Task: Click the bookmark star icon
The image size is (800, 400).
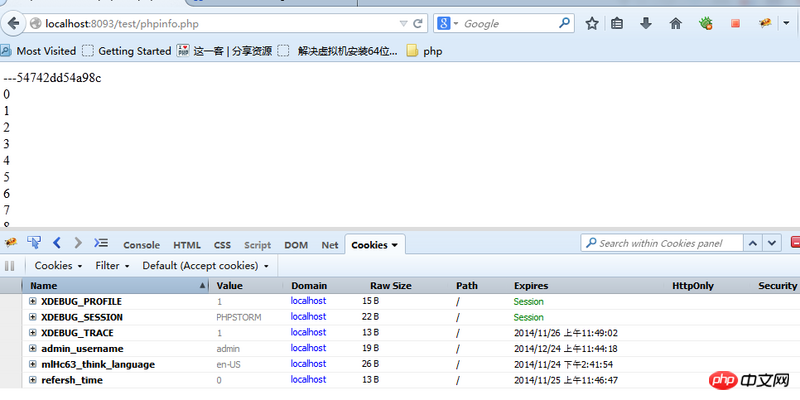Action: pyautogui.click(x=592, y=23)
